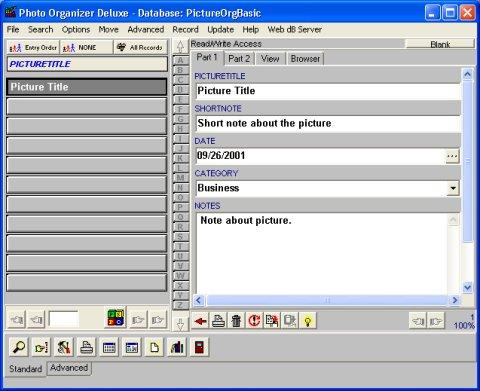The width and height of the screenshot is (480, 391).
Task: Click the Blank button
Action: click(x=440, y=44)
